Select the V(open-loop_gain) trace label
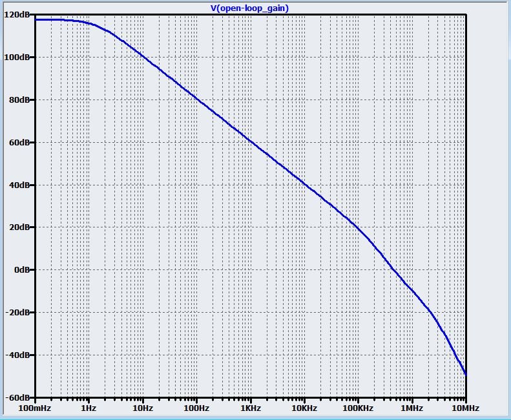The height and width of the screenshot is (420, 511). pyautogui.click(x=249, y=8)
